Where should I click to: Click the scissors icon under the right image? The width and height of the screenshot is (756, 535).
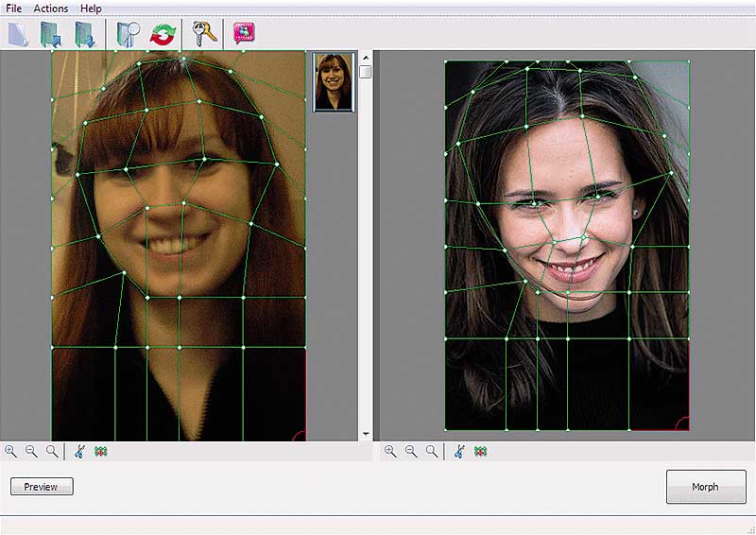click(x=459, y=452)
